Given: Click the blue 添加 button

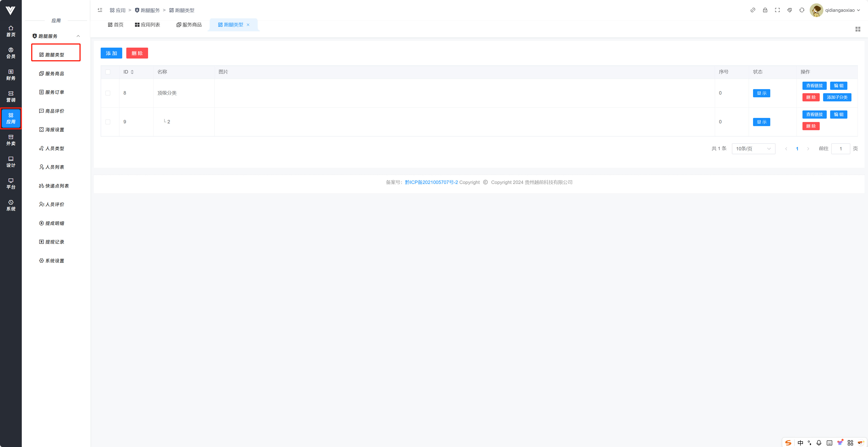Looking at the screenshot, I should point(111,53).
